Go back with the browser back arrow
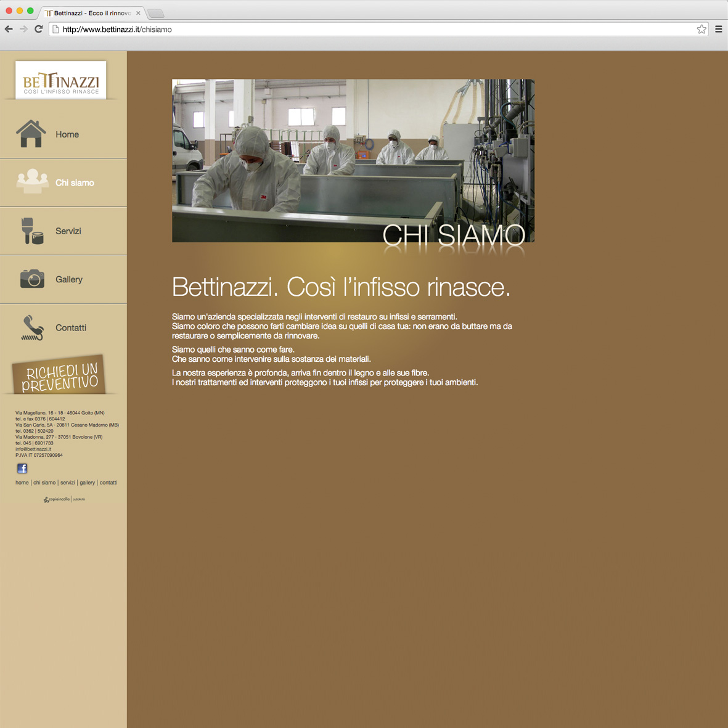The image size is (728, 728). 9,29
